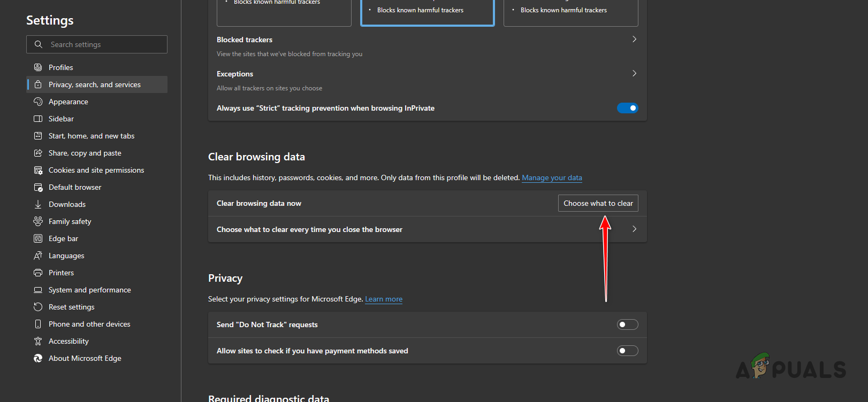Go to Appearance settings
The width and height of the screenshot is (868, 402).
97,102
